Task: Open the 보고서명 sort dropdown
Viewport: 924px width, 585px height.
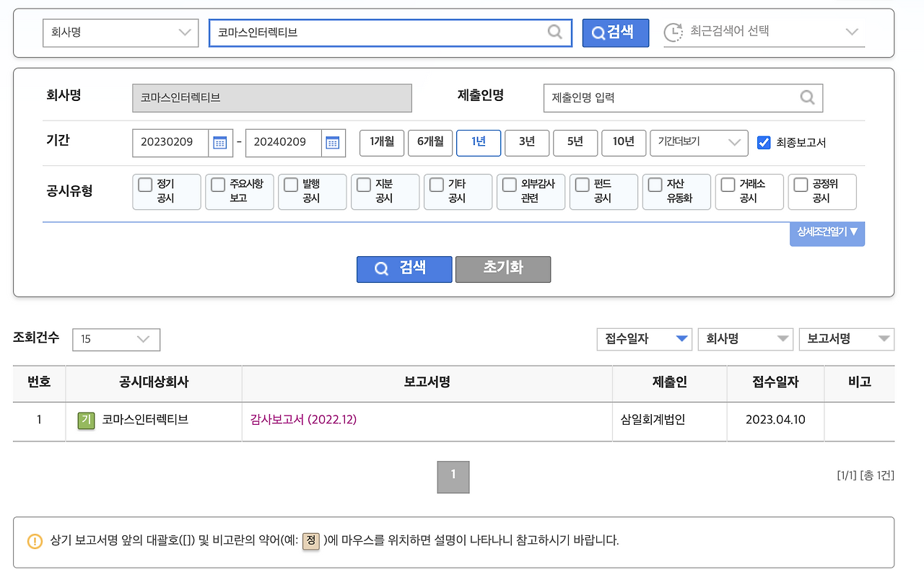Action: [x=846, y=339]
